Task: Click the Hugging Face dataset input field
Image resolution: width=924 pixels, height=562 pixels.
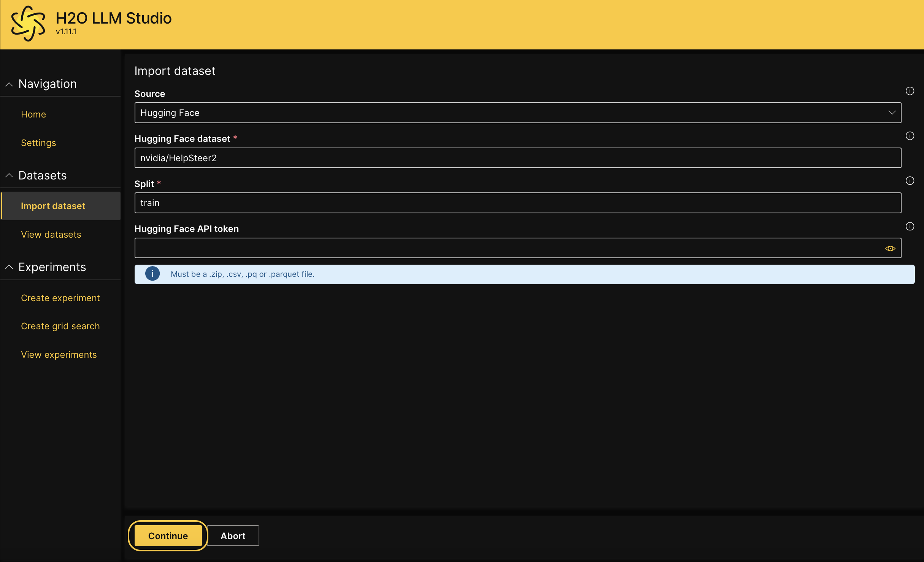Action: pos(518,157)
